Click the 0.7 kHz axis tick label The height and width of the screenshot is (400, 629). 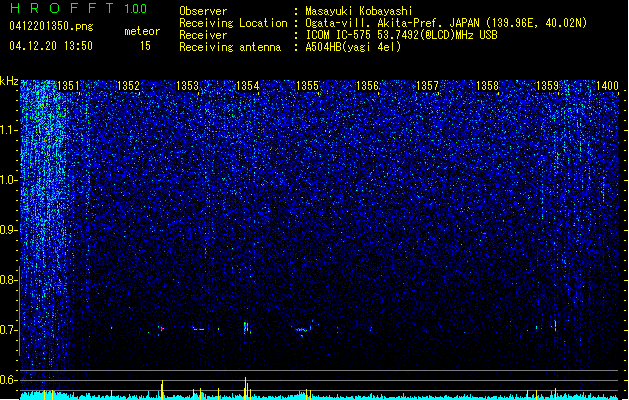9,330
